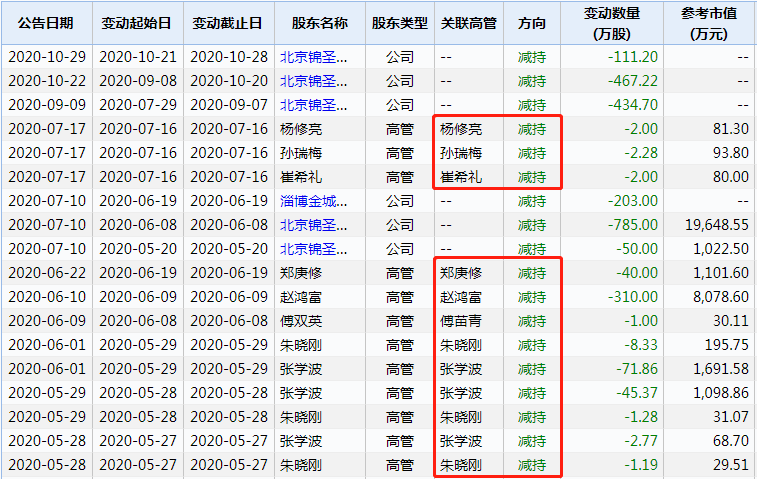This screenshot has height=479, width=757.
Task: Click the 1,101.60 market value cell
Action: pos(721,273)
